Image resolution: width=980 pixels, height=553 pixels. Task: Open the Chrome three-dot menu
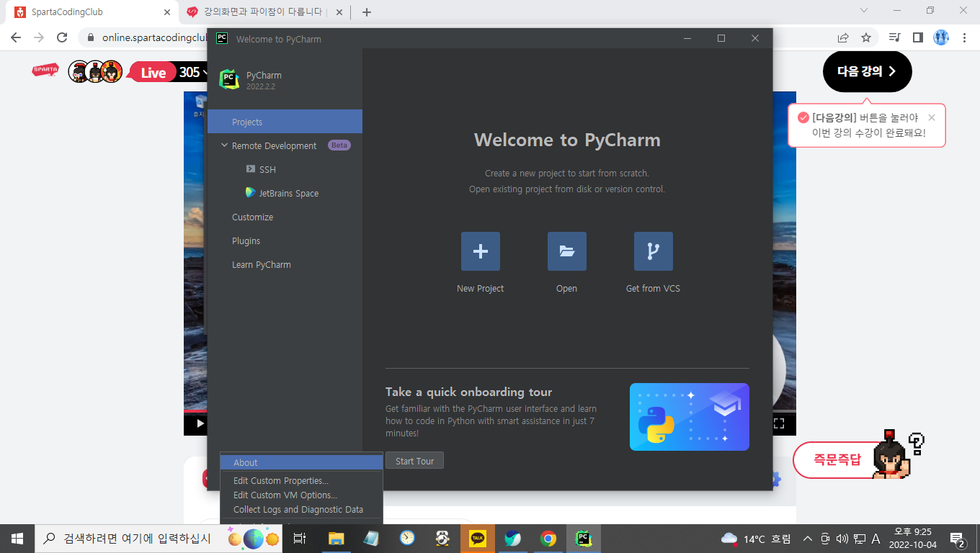965,37
